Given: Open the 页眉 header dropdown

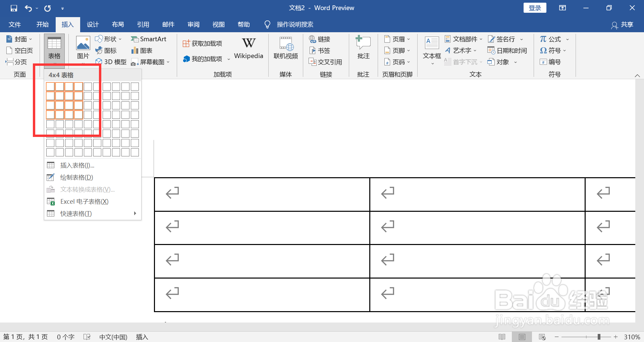Looking at the screenshot, I should (x=397, y=39).
